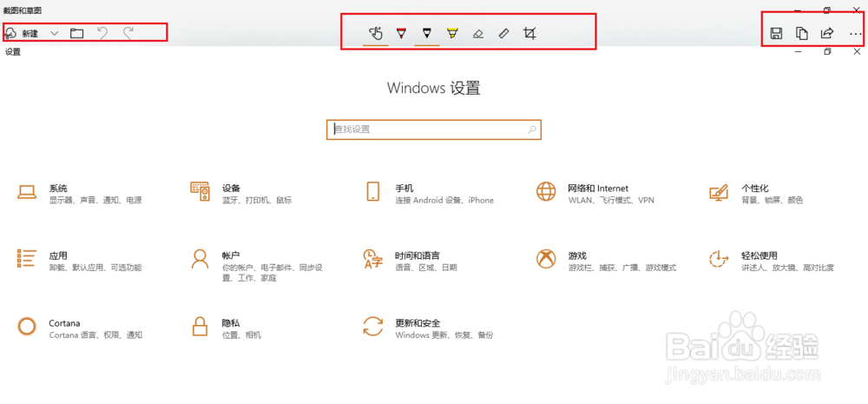This screenshot has width=868, height=404.
Task: Click the 卸载、默认应用、可选功能 description
Action: point(95,268)
